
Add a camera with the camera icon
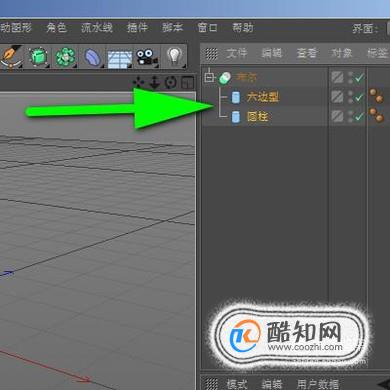tap(146, 57)
